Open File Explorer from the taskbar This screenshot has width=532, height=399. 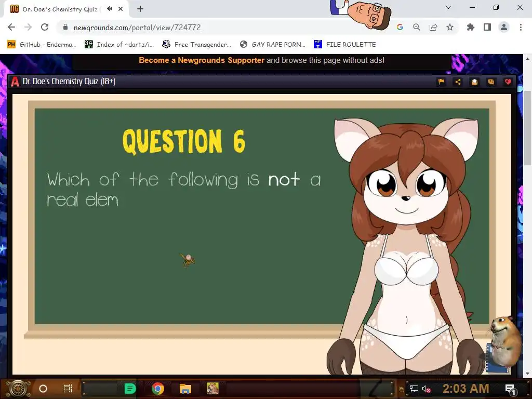pyautogui.click(x=185, y=389)
